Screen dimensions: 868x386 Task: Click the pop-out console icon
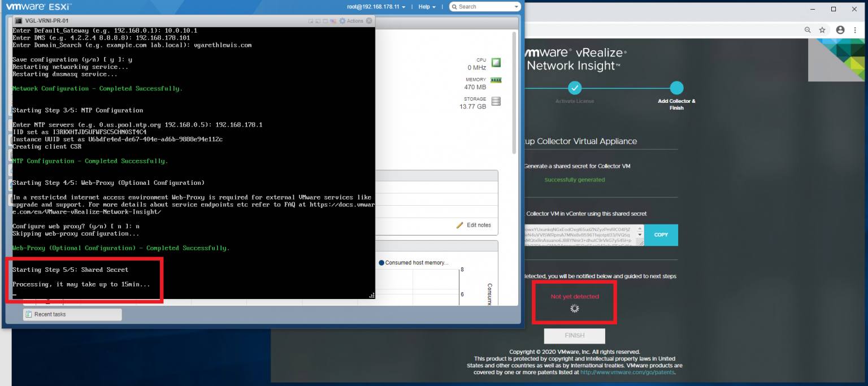click(x=311, y=21)
